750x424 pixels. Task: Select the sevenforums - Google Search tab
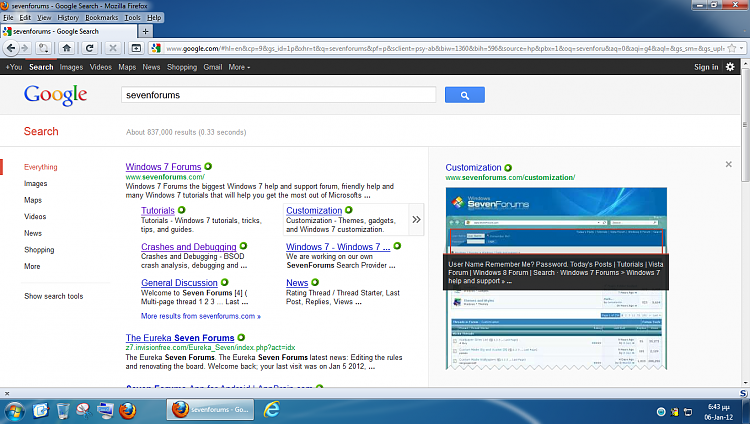[69, 31]
